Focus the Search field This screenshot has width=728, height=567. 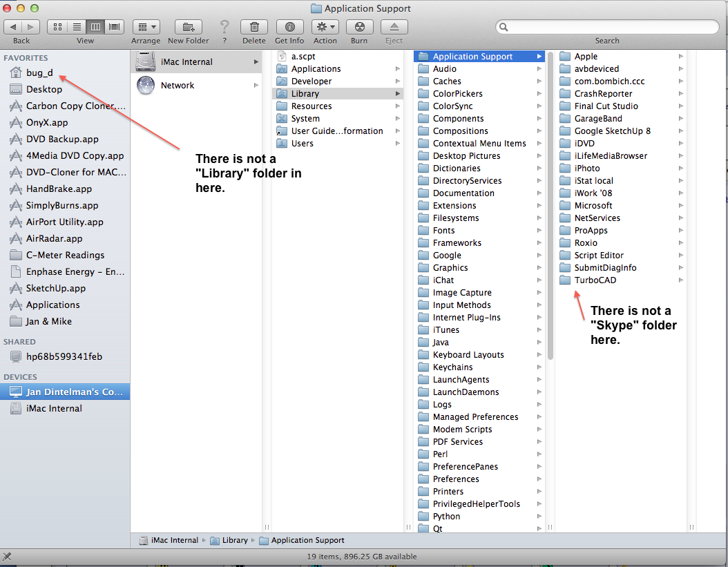[x=607, y=27]
